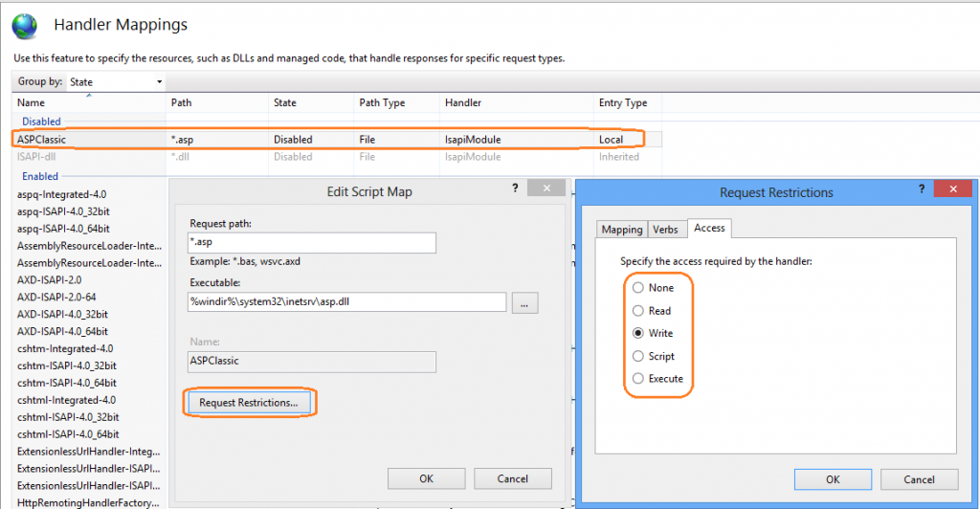
Task: Sort by the Path column header
Action: pos(217,102)
